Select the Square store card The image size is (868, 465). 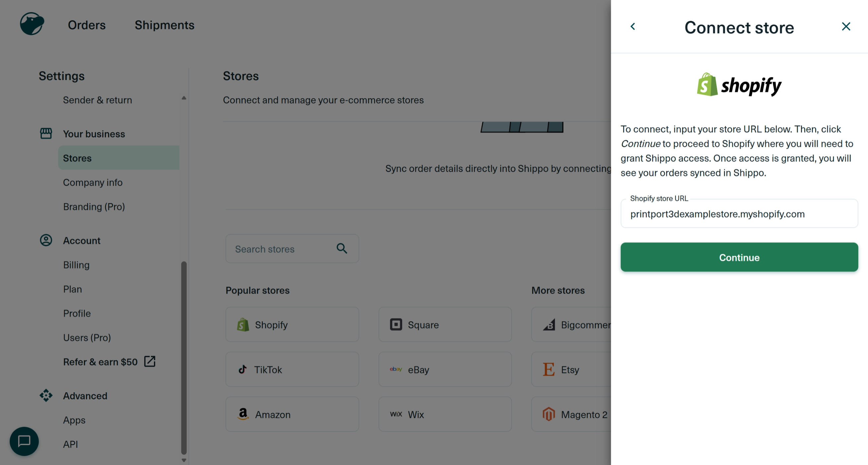point(445,324)
